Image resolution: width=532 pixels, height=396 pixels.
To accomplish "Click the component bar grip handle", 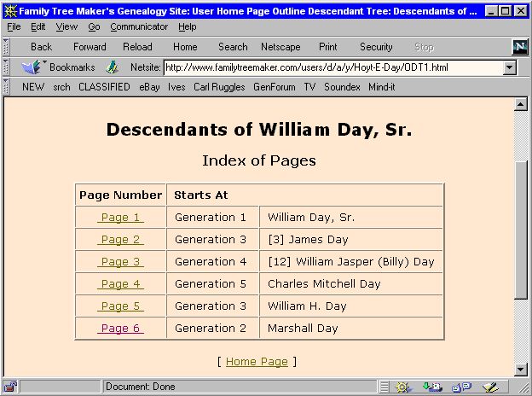I will point(384,387).
